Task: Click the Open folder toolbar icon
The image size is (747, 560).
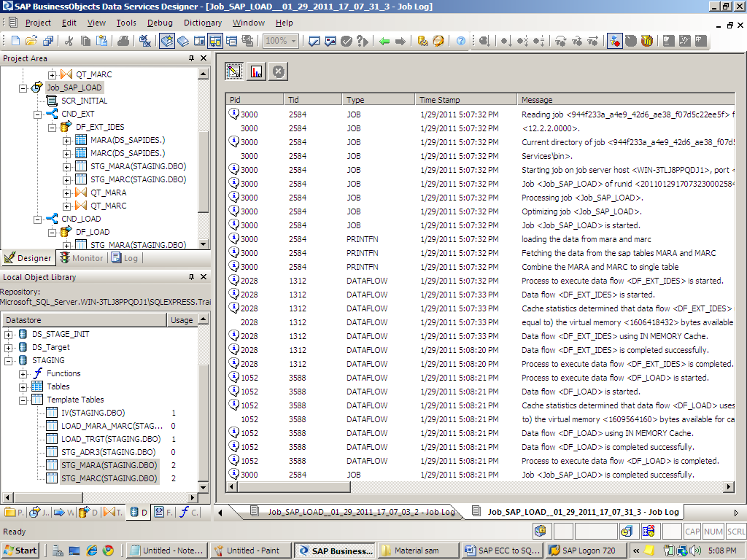Action: (31, 41)
